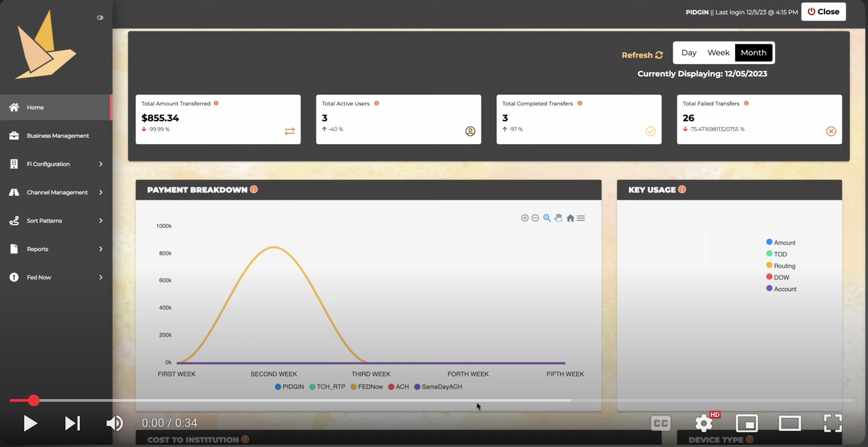Skip to next video
The width and height of the screenshot is (868, 447).
coord(72,423)
